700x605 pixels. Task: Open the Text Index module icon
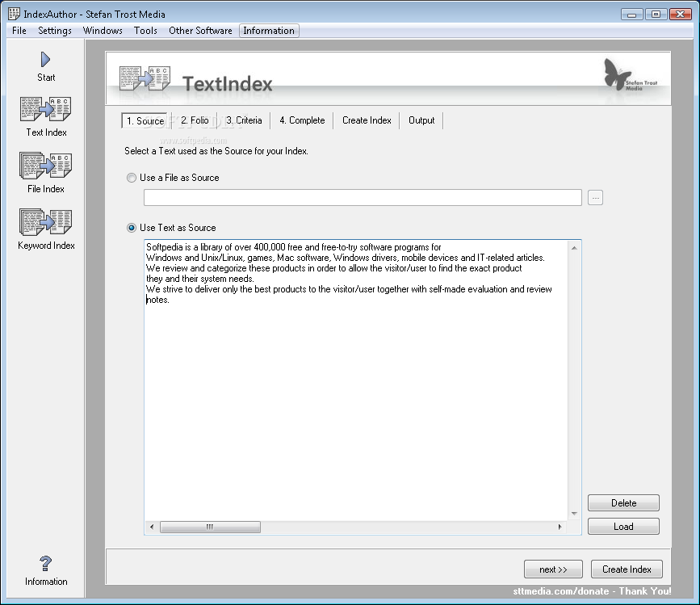point(45,109)
